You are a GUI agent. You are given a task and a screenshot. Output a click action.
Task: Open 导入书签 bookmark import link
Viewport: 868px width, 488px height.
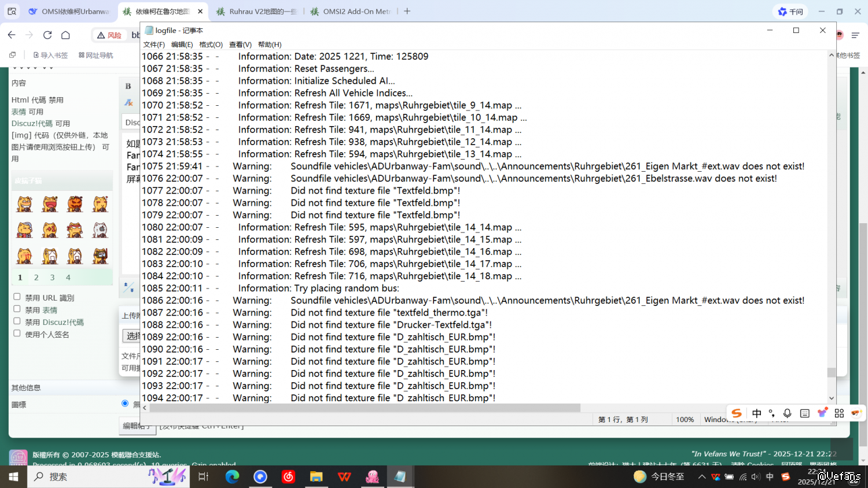pos(51,56)
